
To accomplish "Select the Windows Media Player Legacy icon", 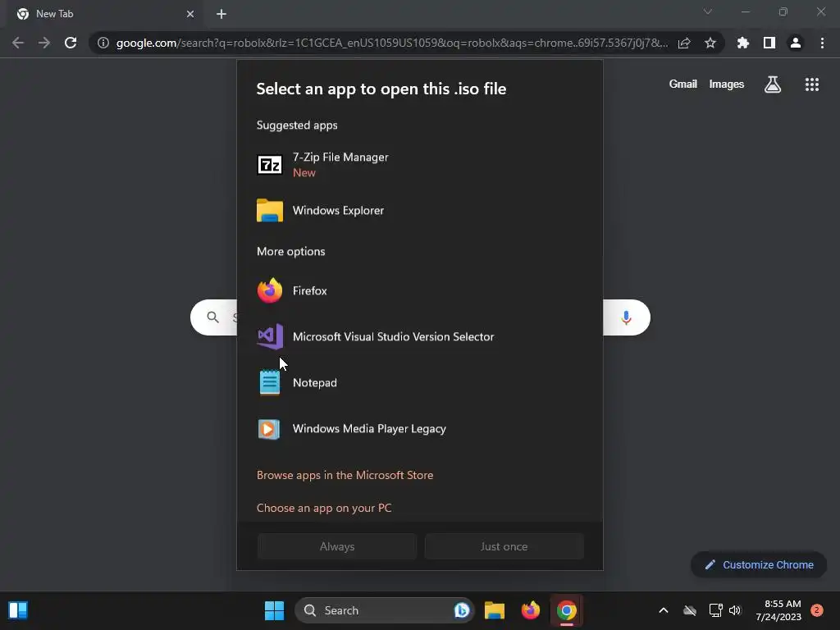I will click(269, 428).
